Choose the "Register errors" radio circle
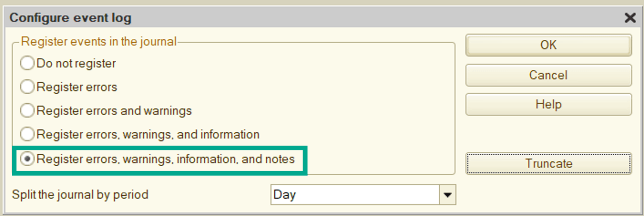644x216 pixels. (27, 87)
